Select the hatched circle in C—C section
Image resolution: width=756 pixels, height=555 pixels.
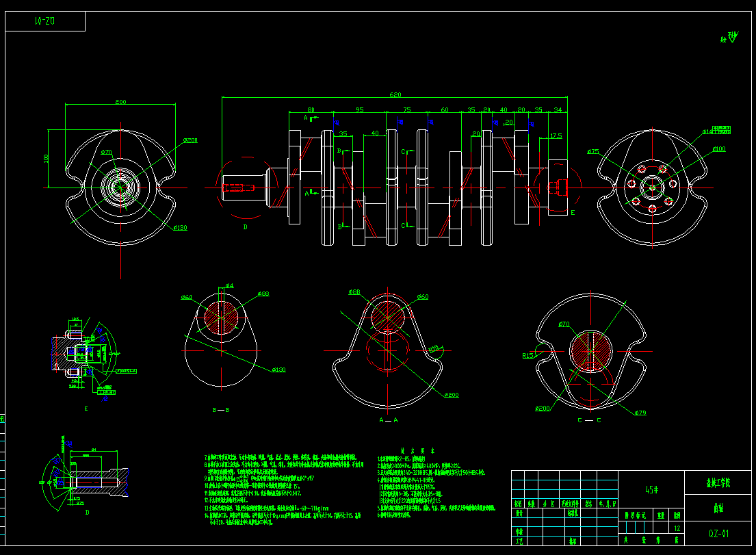click(x=590, y=351)
